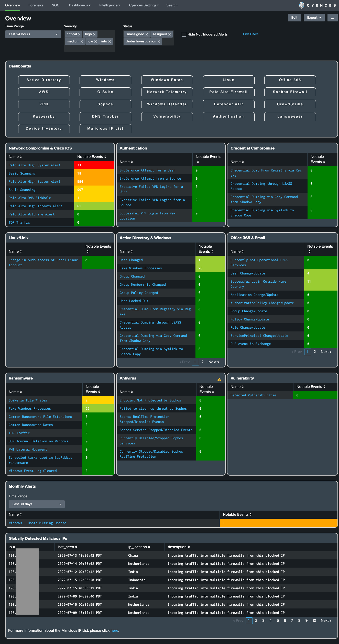Open Bruteforce Attempt for a User alert
339x644 pixels.
click(x=147, y=170)
